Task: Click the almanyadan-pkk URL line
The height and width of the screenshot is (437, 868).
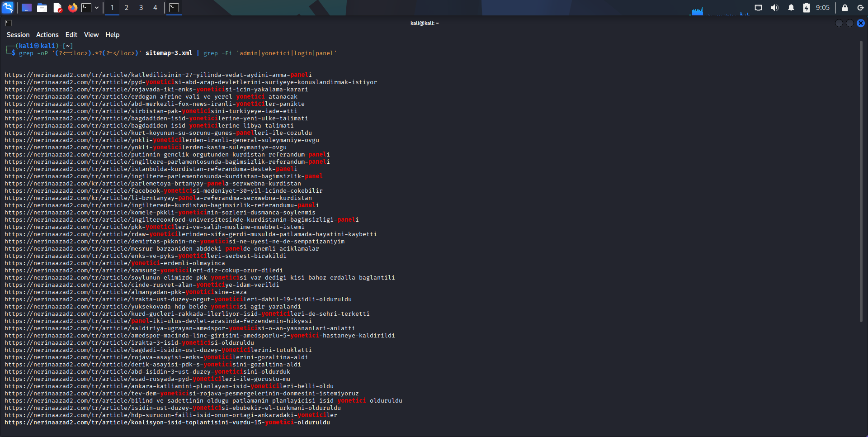Action: [126, 292]
